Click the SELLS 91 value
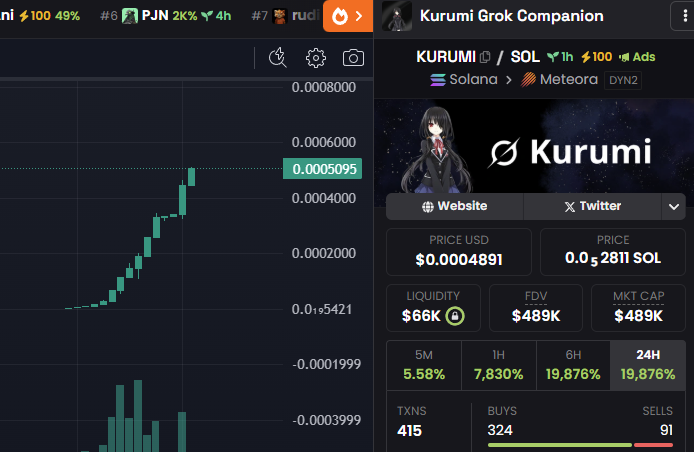Screen dimensions: 694x452 (666, 430)
